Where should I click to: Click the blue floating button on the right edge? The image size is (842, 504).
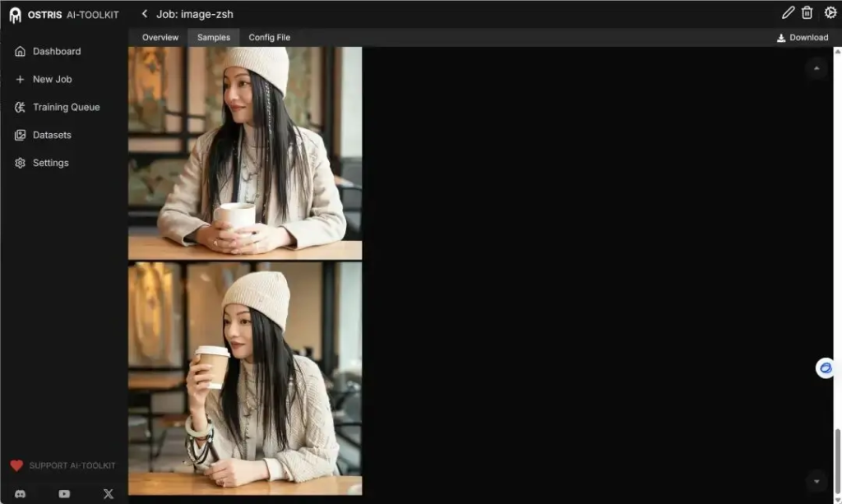tap(825, 368)
